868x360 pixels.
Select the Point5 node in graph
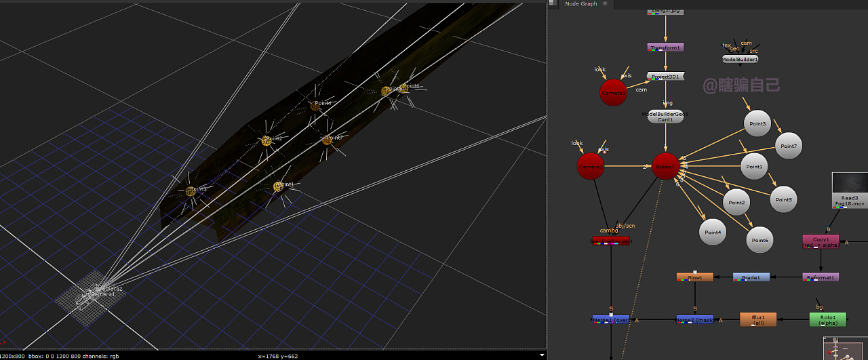(x=783, y=199)
